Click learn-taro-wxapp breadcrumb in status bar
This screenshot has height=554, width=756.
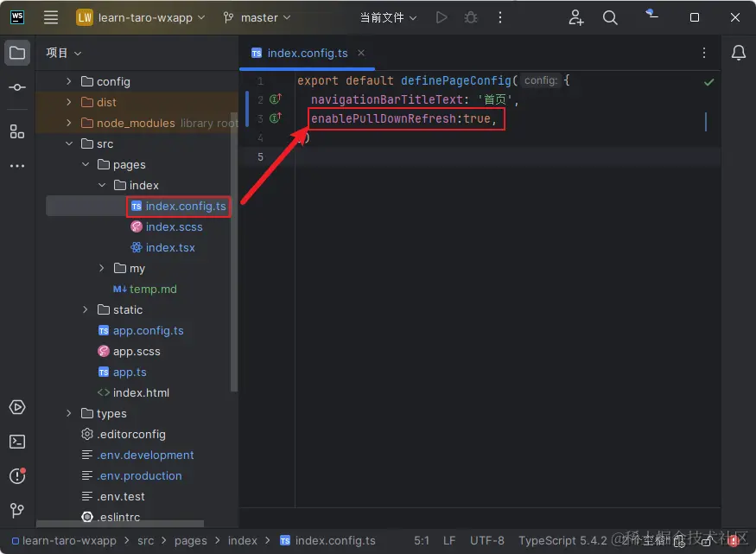pos(64,540)
